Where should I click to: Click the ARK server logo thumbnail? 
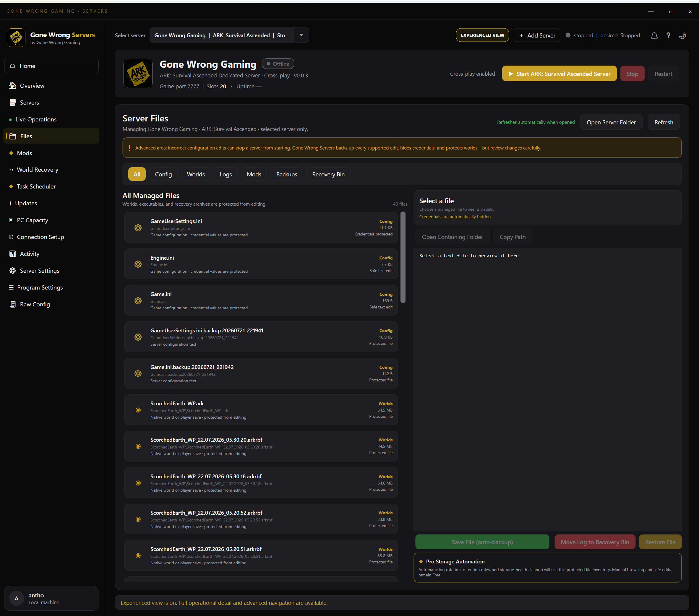(138, 73)
